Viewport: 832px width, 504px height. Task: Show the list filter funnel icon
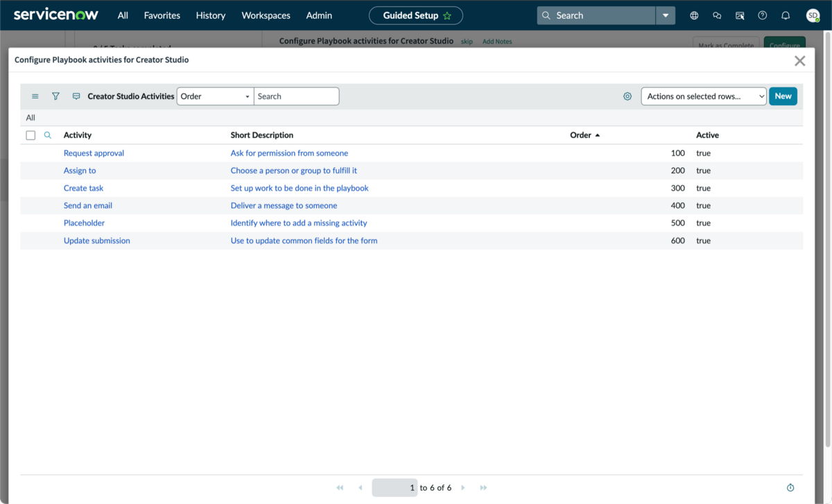pos(56,96)
